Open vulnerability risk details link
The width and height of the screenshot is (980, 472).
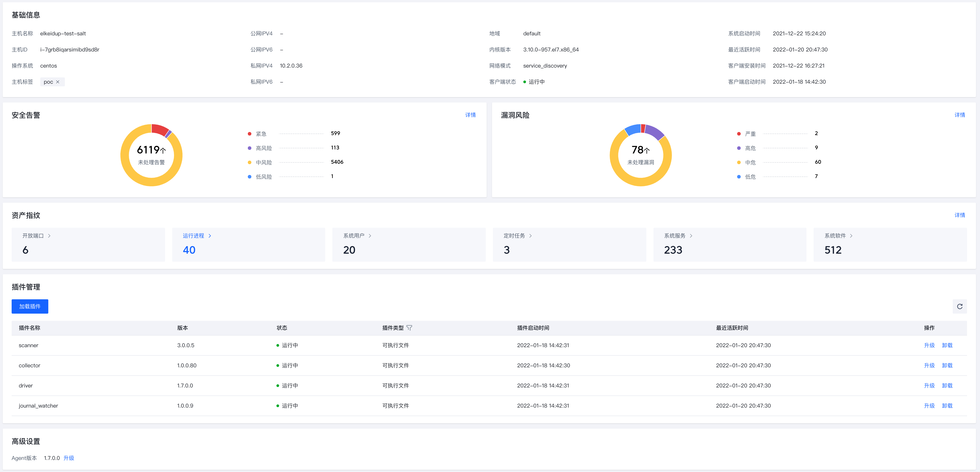click(x=959, y=115)
